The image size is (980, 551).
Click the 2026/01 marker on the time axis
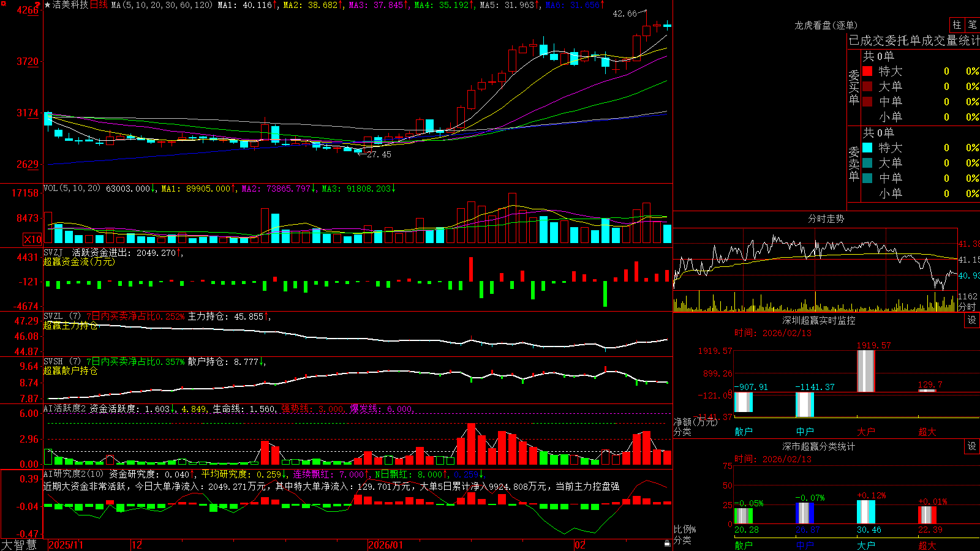386,545
